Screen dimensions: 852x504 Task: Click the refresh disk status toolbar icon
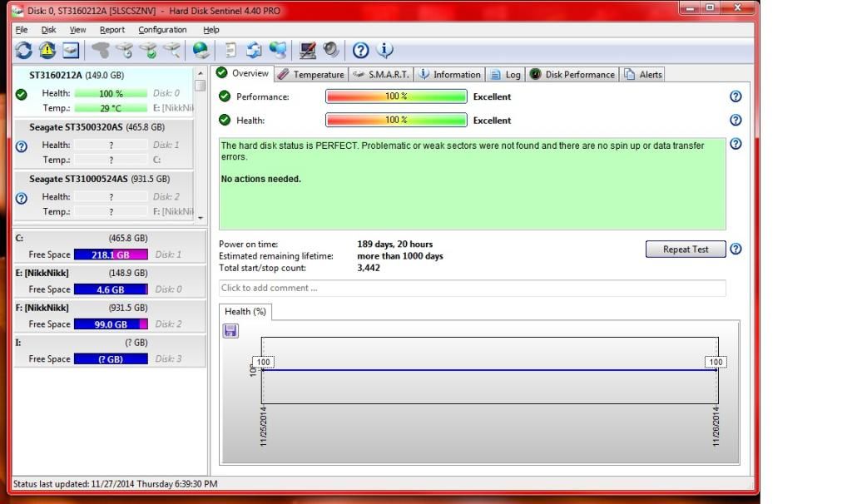(23, 51)
